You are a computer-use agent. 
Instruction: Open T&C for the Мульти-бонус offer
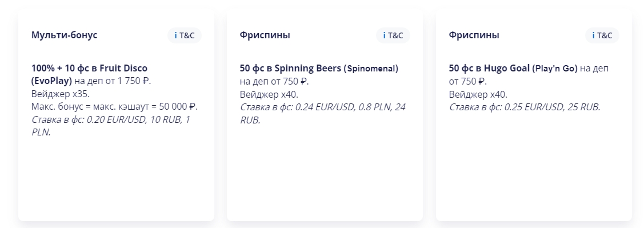[x=185, y=36]
